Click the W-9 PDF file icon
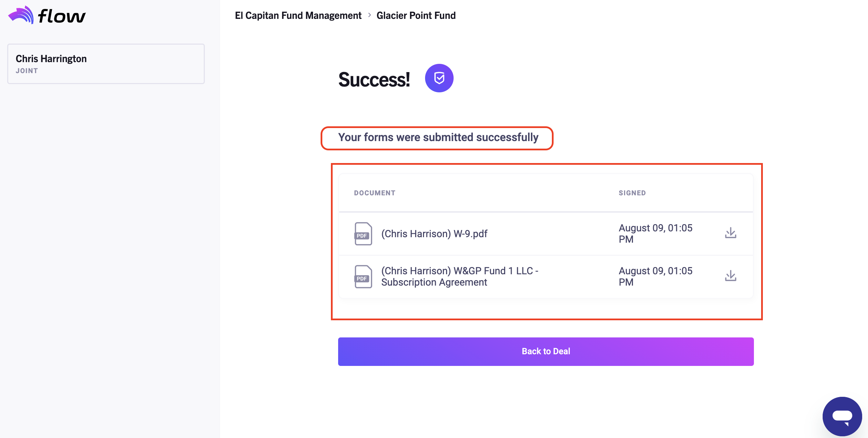The image size is (868, 438). 363,234
